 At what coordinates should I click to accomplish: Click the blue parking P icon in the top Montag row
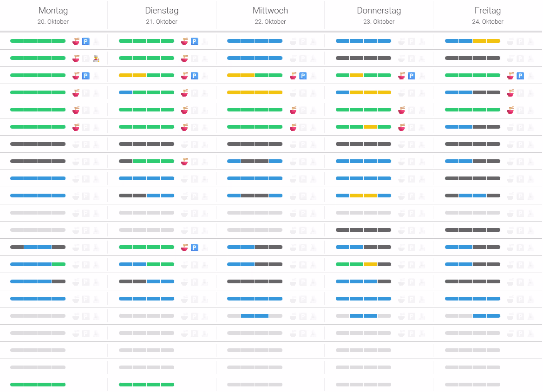86,41
